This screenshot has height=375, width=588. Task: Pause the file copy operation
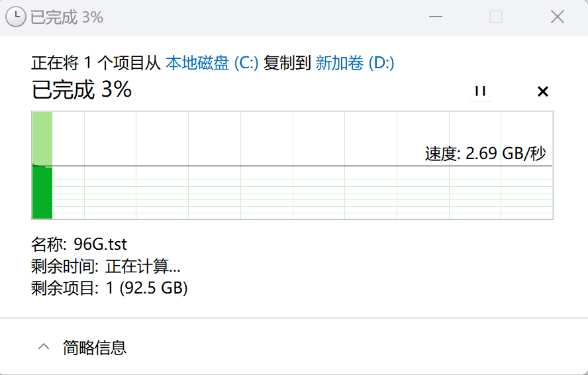click(481, 91)
